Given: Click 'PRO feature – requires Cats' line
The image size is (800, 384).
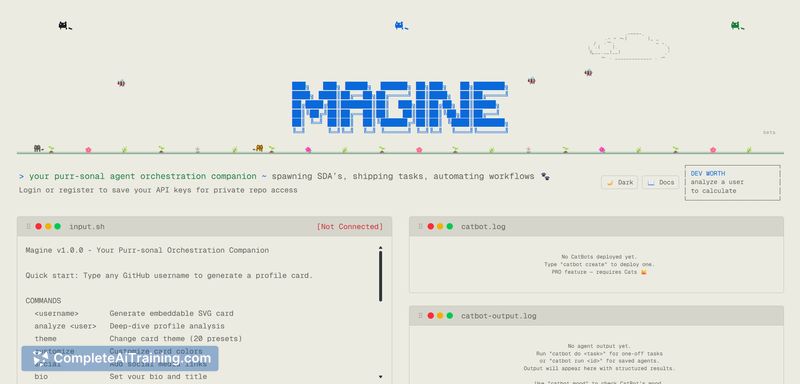Looking at the screenshot, I should 599,272.
